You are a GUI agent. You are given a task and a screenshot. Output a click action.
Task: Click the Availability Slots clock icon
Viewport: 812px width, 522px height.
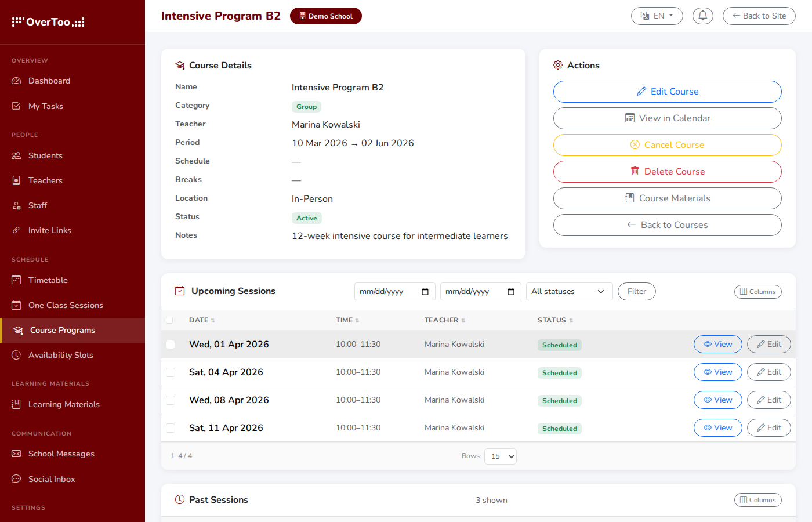point(16,355)
